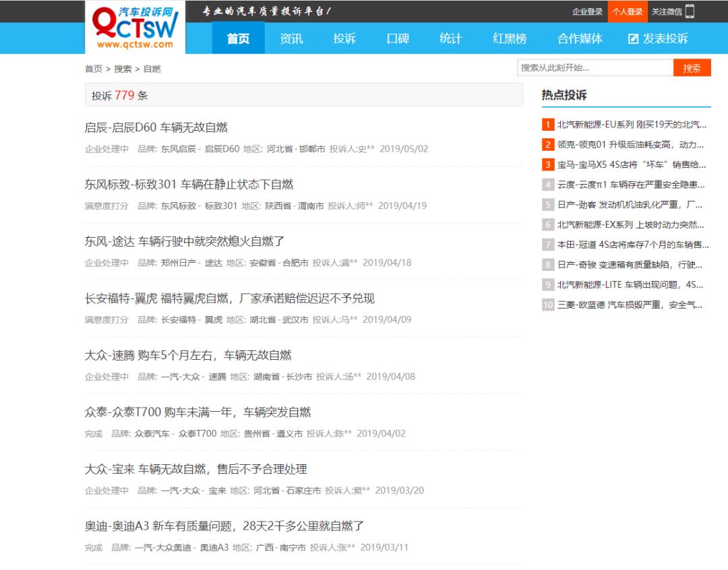The width and height of the screenshot is (728, 570).
Task: Click the number 2 rank badge
Action: coord(548,145)
